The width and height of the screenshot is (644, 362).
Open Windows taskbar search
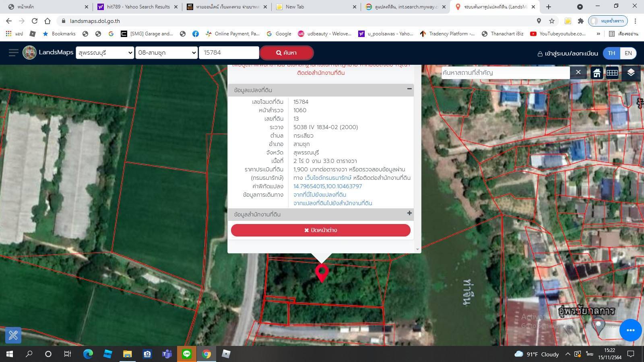29,354
